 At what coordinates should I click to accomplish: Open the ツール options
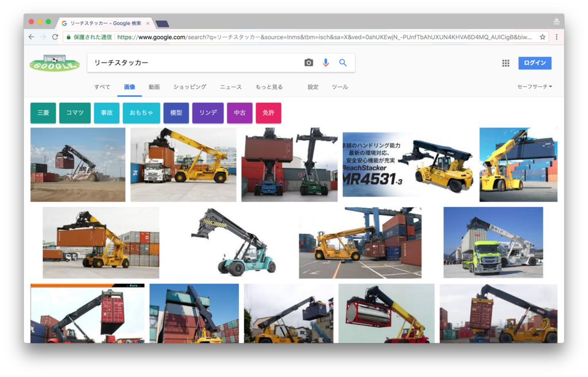point(340,87)
